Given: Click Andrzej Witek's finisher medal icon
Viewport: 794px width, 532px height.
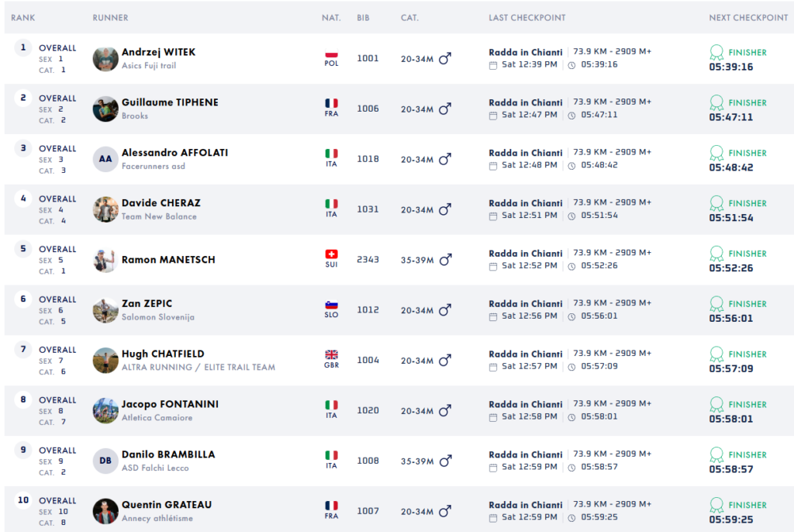Looking at the screenshot, I should pos(716,53).
